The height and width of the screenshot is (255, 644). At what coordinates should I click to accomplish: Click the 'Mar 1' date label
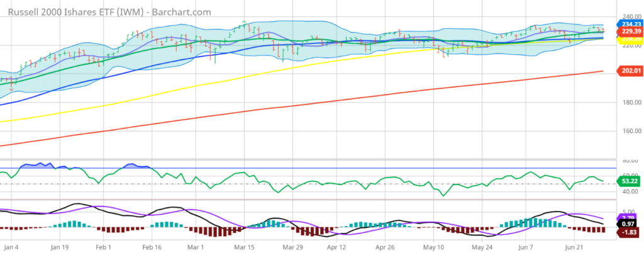[196, 247]
